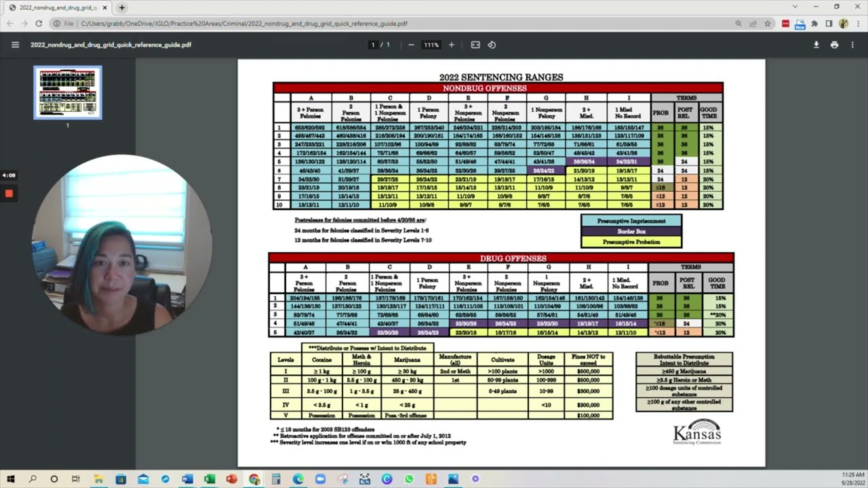Click the fit to page button
868x488 pixels.
click(475, 45)
